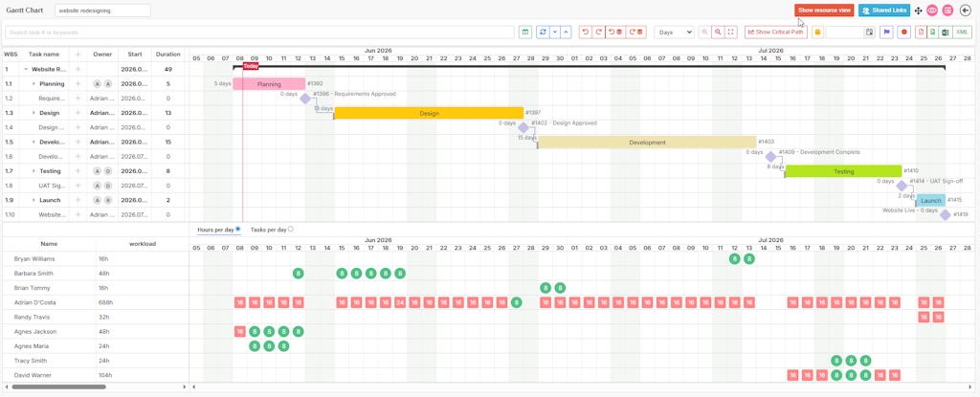Select the Hours per day radio button
Image resolution: width=980 pixels, height=397 pixels.
pyautogui.click(x=238, y=230)
